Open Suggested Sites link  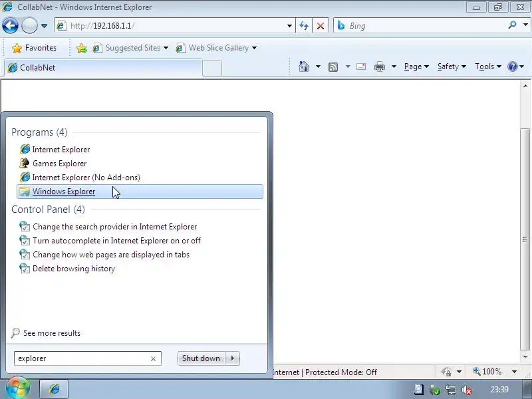[130, 48]
